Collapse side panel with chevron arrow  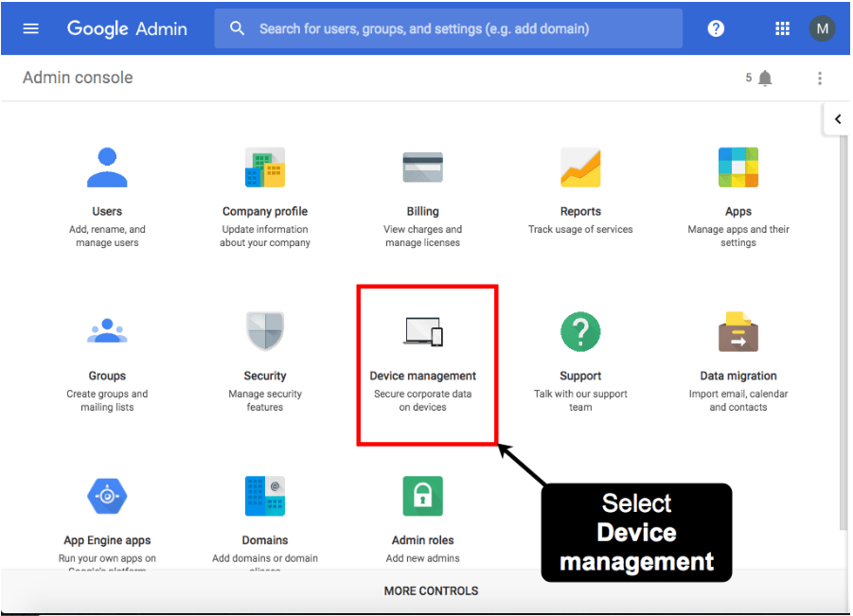[837, 119]
